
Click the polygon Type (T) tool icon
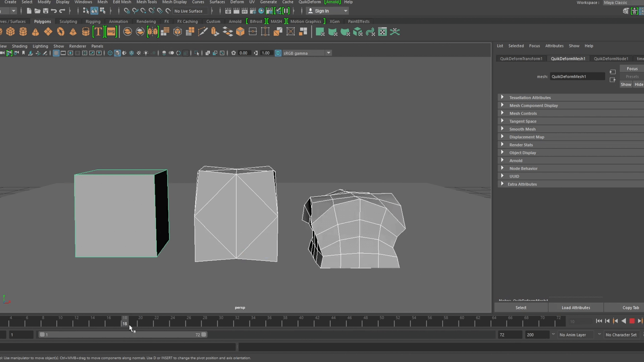[98, 32]
